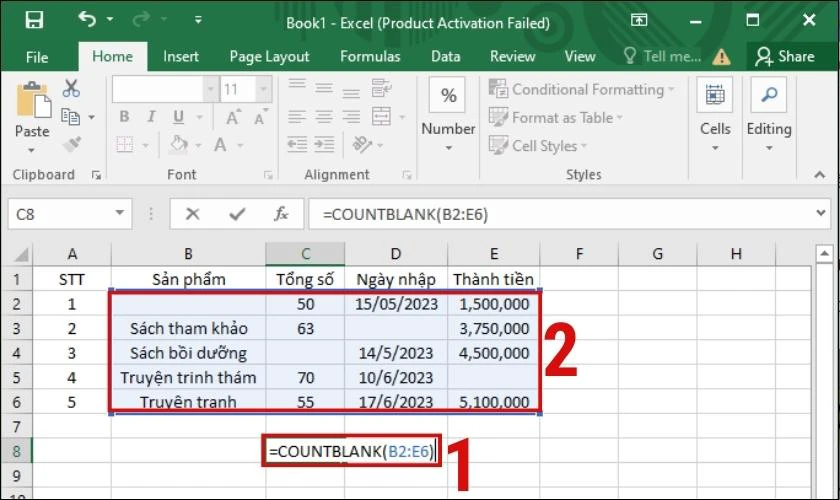Click the Paste clipboard icon
840x500 pixels.
pyautogui.click(x=33, y=100)
